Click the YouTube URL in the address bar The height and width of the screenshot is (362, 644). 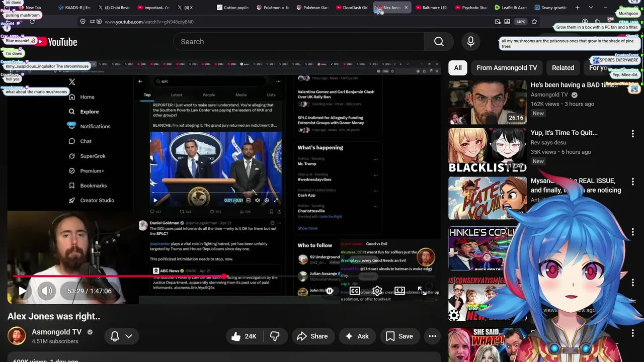click(x=149, y=22)
